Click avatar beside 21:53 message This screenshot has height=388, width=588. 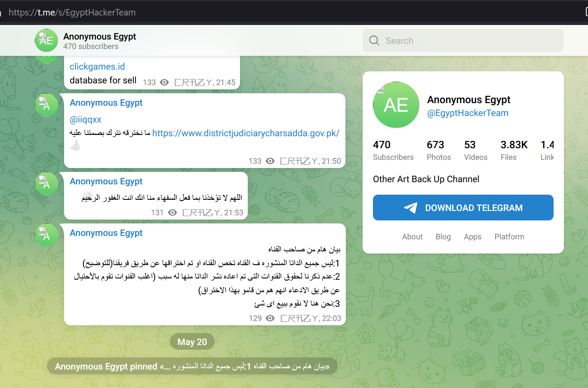46,183
